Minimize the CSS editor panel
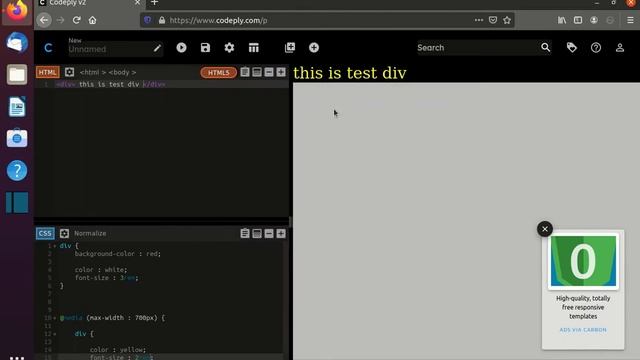Screen dimensions: 640x360 tap(269, 233)
